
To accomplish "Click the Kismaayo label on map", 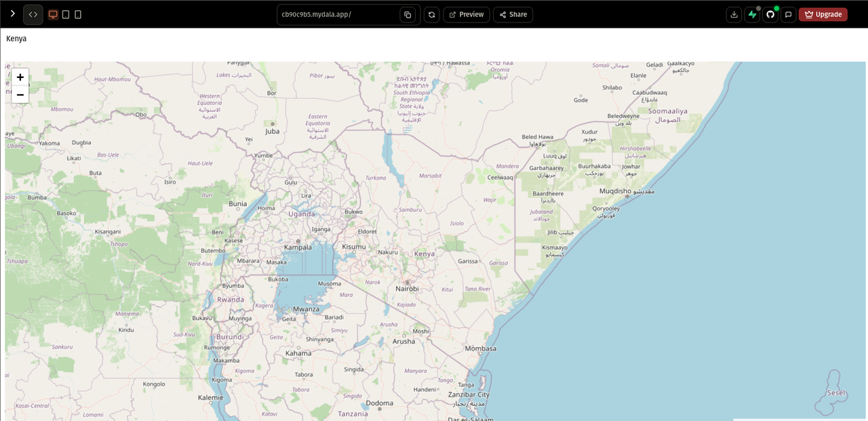I will click(x=555, y=247).
